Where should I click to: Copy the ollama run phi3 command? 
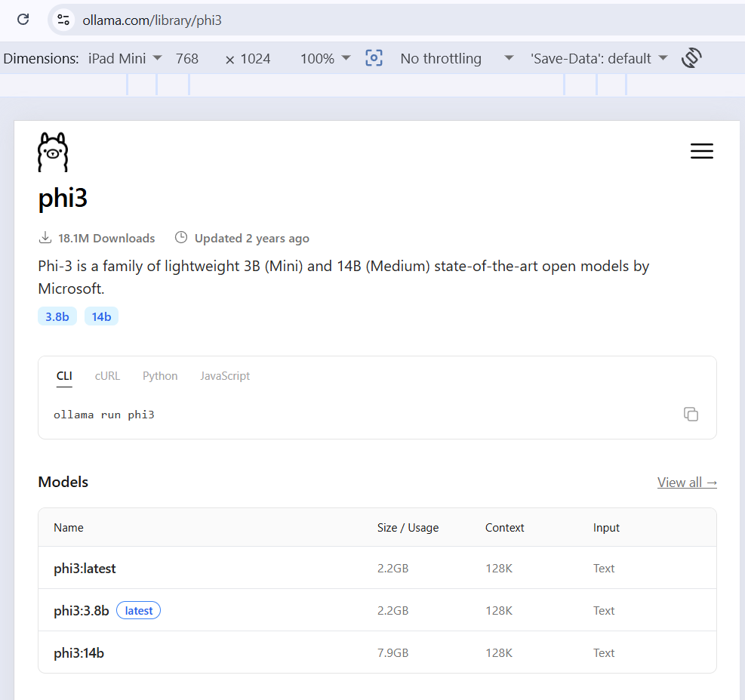[691, 415]
